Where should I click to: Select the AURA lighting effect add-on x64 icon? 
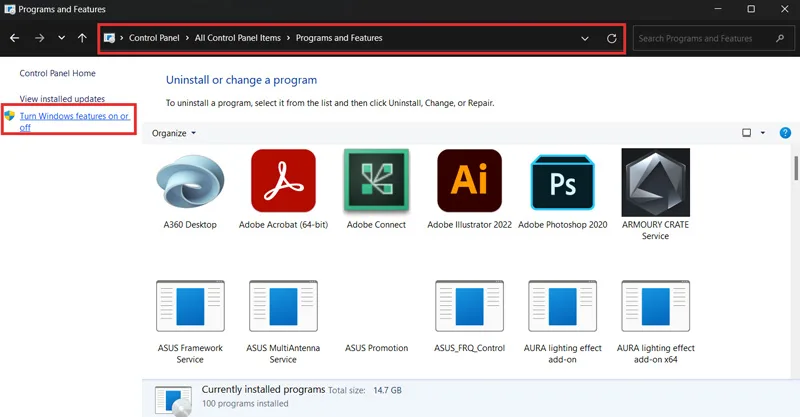point(656,306)
